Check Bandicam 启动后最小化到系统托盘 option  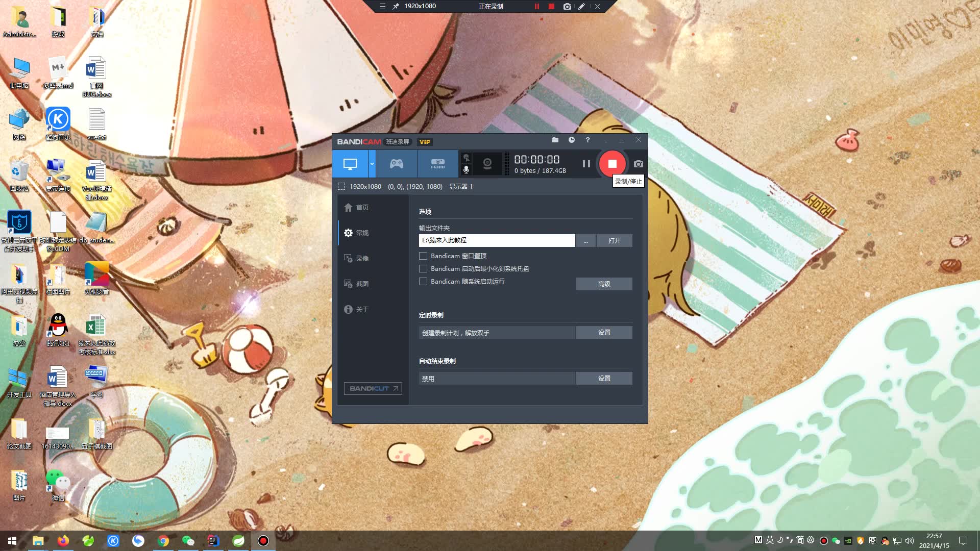coord(423,269)
